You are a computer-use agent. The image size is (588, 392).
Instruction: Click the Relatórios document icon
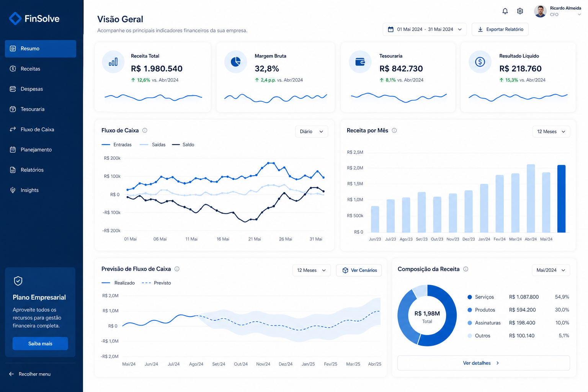coord(13,170)
